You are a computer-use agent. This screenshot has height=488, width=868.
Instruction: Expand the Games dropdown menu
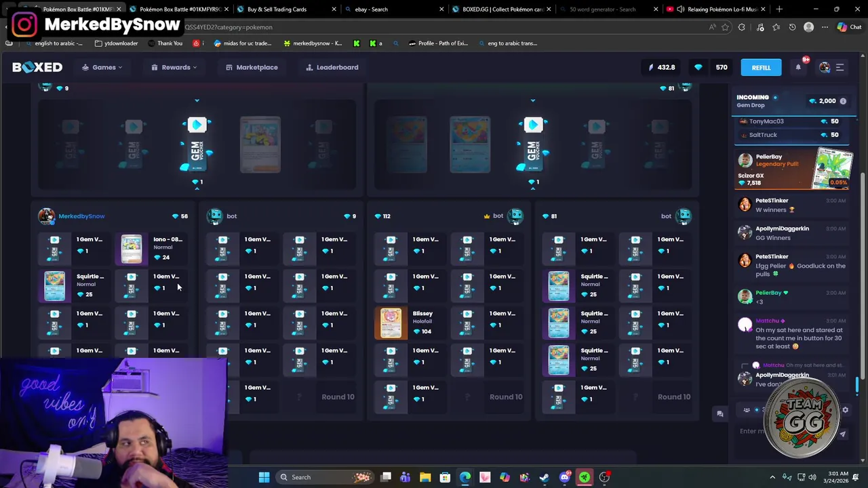102,67
